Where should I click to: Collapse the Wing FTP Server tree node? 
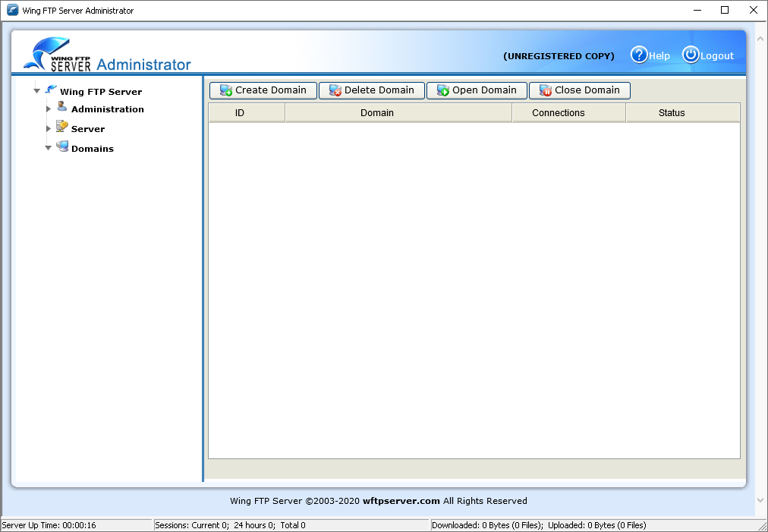[x=36, y=90]
